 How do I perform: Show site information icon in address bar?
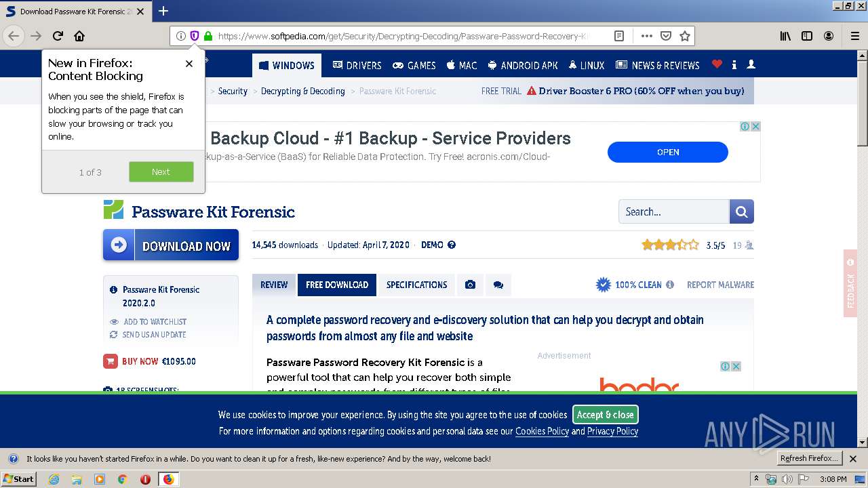point(181,36)
